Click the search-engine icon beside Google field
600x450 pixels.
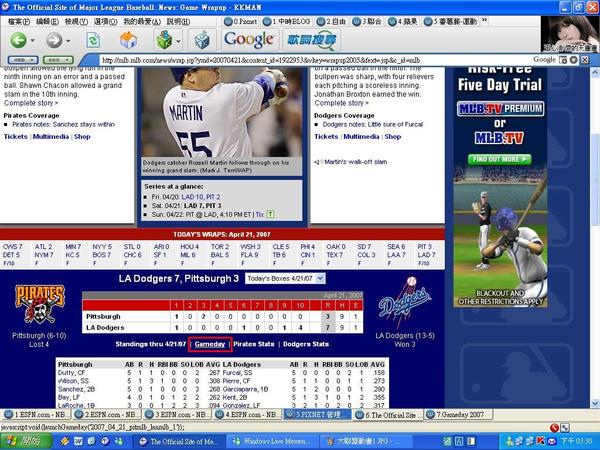pyautogui.click(x=563, y=60)
